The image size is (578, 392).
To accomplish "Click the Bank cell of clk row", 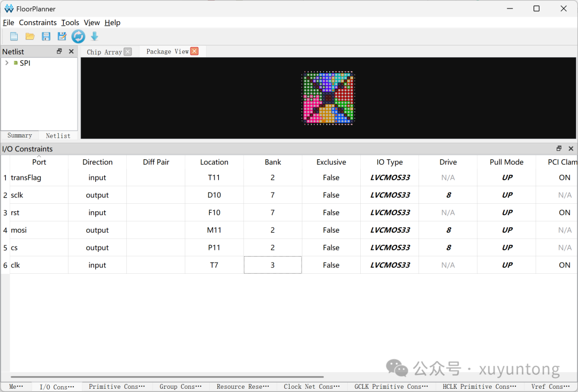I will click(x=273, y=265).
